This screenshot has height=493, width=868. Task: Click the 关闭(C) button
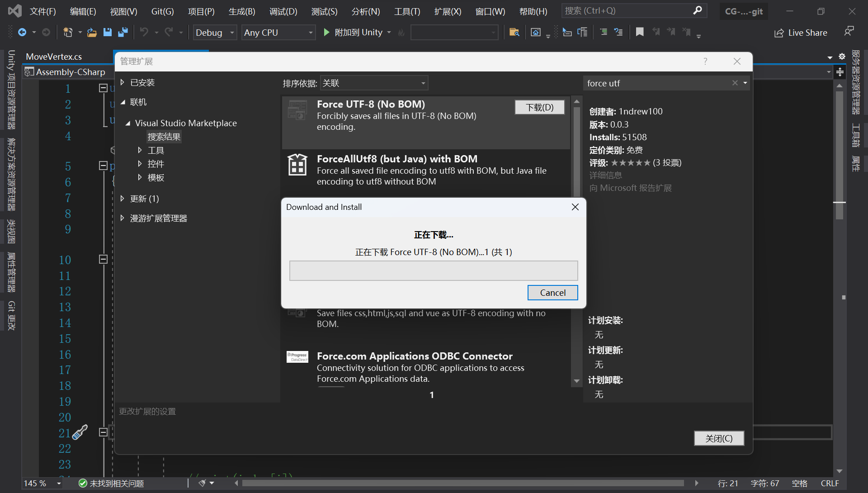[719, 438]
